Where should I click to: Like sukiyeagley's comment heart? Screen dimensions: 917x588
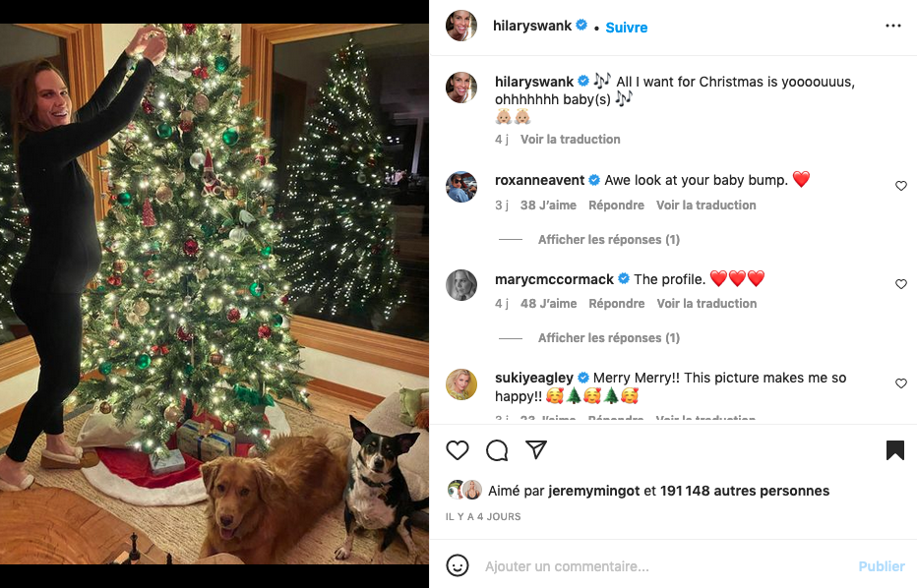(x=901, y=383)
